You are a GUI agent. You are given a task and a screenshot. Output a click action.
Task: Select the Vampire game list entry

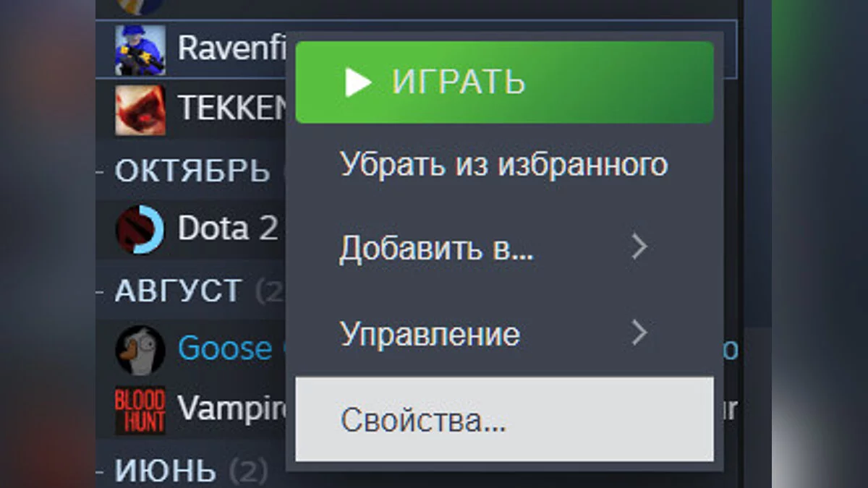pos(231,410)
